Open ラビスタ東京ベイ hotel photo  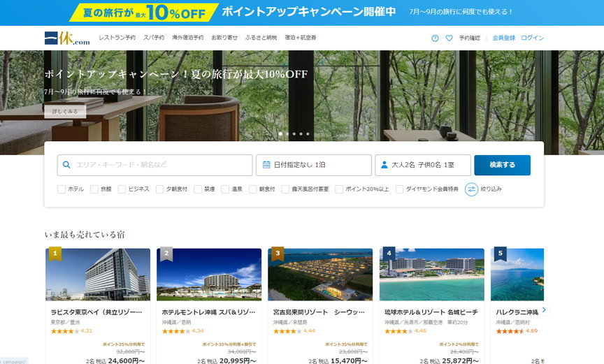point(98,275)
